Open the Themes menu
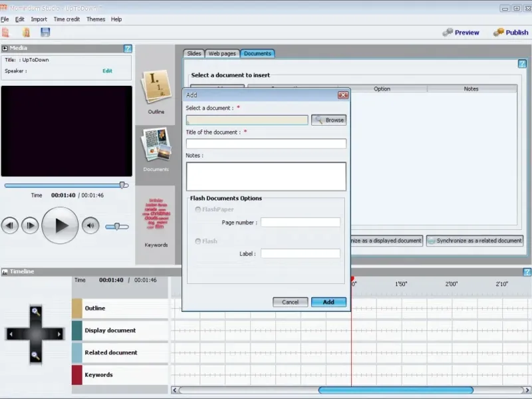The width and height of the screenshot is (532, 399). 96,19
